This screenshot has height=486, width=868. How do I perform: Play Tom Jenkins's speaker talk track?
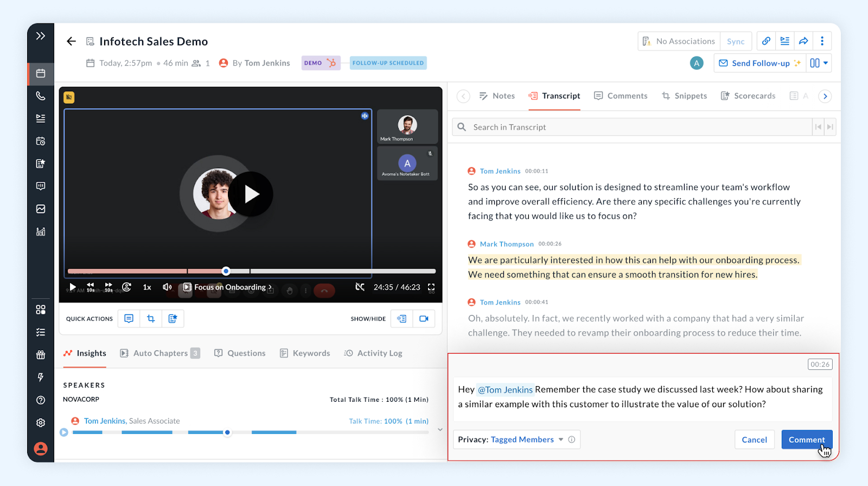click(64, 432)
